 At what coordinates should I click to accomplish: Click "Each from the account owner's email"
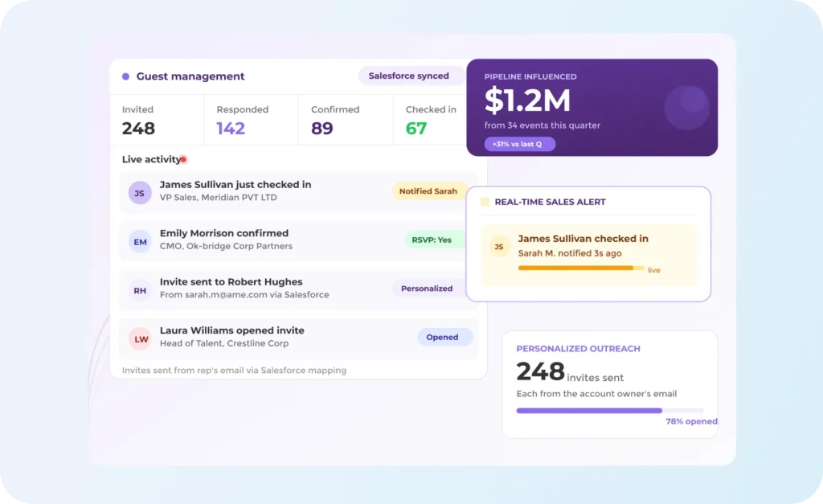click(596, 394)
